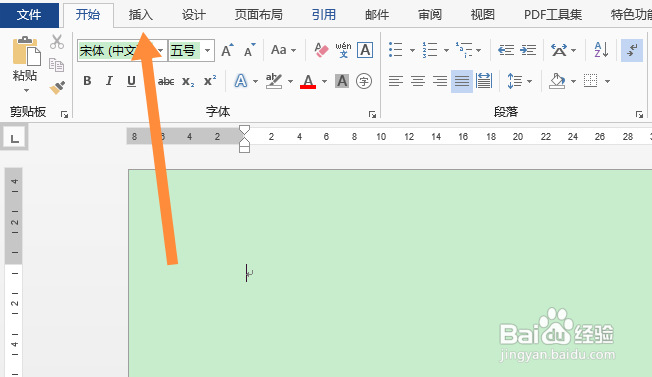Viewport: 652px width, 377px height.
Task: Open the 字体 font dialog launcher
Action: (x=372, y=114)
